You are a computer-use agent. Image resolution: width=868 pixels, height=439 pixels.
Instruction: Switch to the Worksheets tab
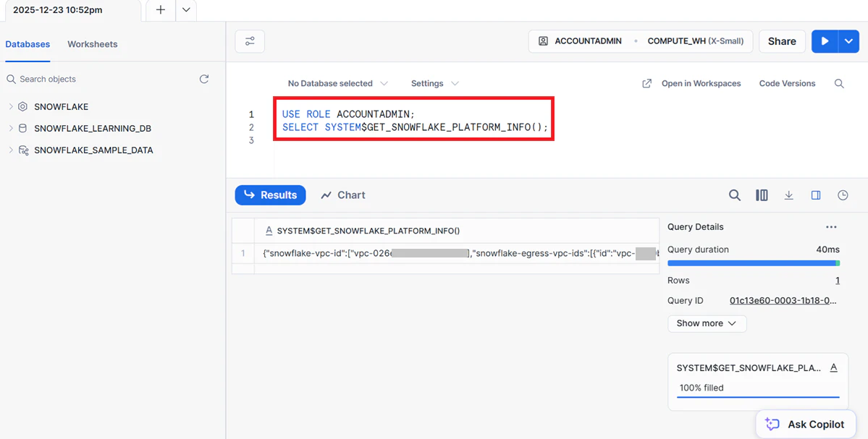click(93, 44)
